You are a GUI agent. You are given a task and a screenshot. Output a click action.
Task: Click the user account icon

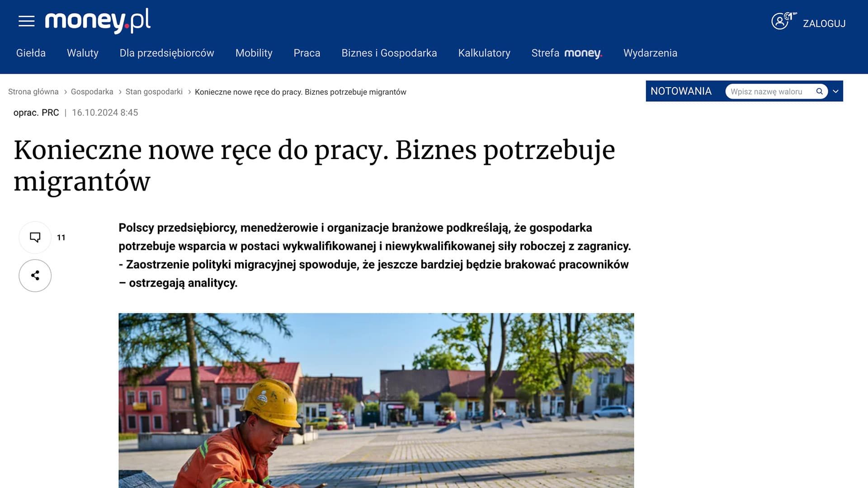click(x=783, y=21)
